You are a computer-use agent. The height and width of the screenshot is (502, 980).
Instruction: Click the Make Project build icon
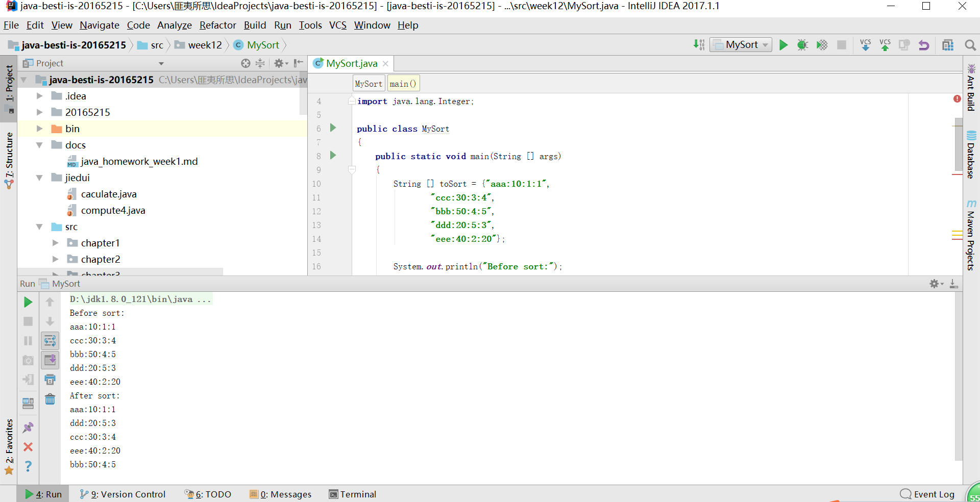pyautogui.click(x=699, y=45)
